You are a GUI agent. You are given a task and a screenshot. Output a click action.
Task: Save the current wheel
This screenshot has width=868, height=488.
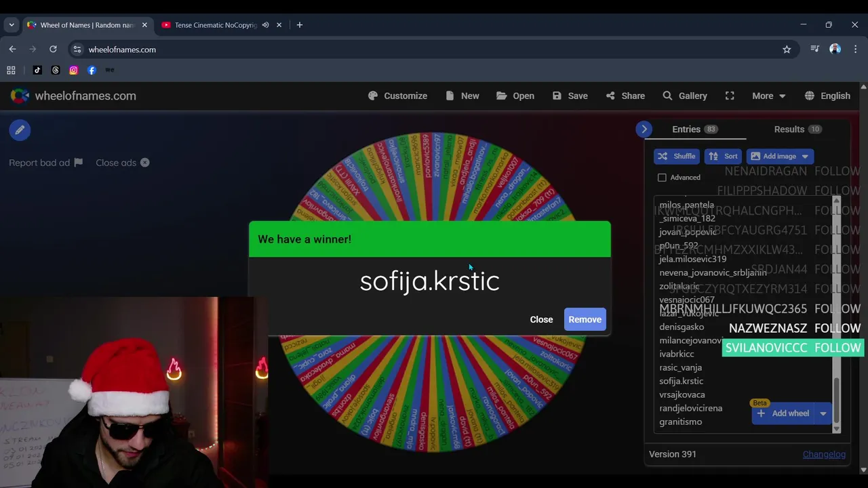[570, 96]
